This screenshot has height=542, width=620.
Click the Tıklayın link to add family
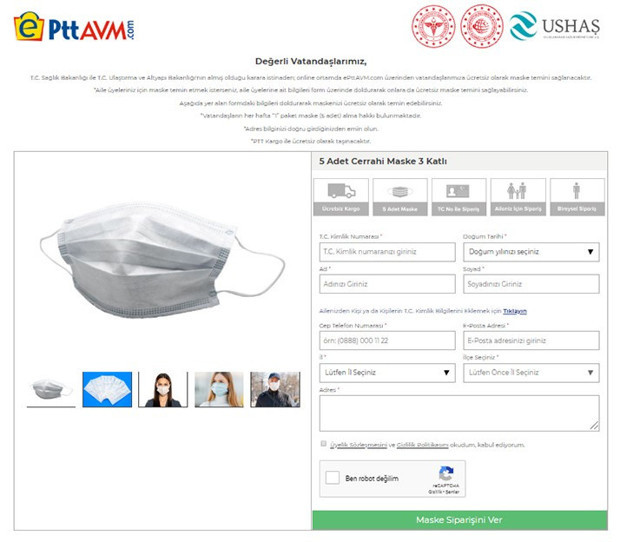[x=514, y=311]
